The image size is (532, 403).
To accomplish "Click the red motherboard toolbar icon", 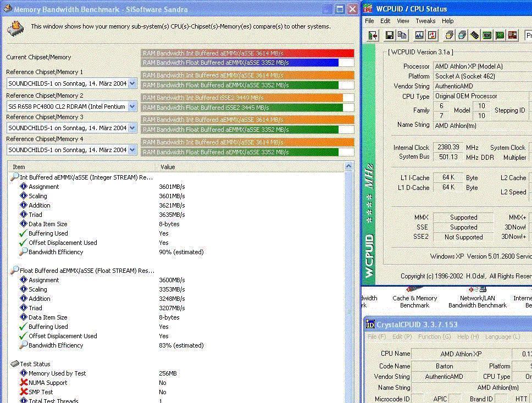I will coord(513,36).
